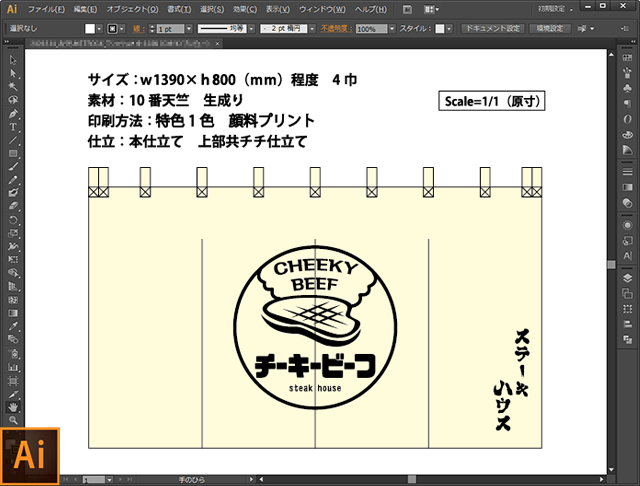
Task: Select the Blend tool
Action: (13, 339)
